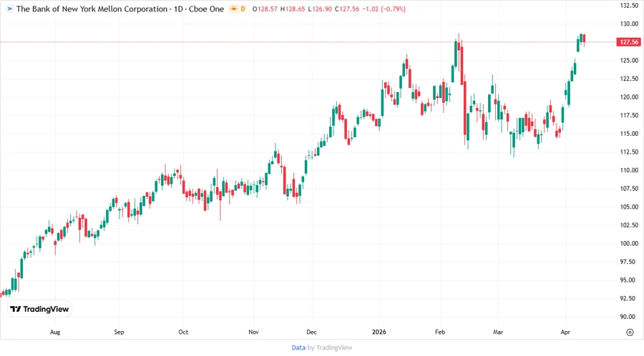The width and height of the screenshot is (644, 356).
Task: Click the 1D interval label
Action: coord(178,9)
